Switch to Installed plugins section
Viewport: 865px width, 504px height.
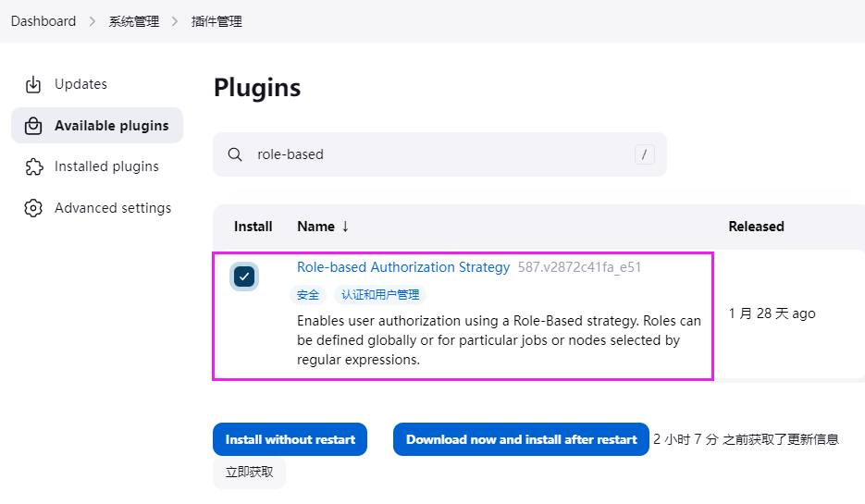tap(106, 166)
